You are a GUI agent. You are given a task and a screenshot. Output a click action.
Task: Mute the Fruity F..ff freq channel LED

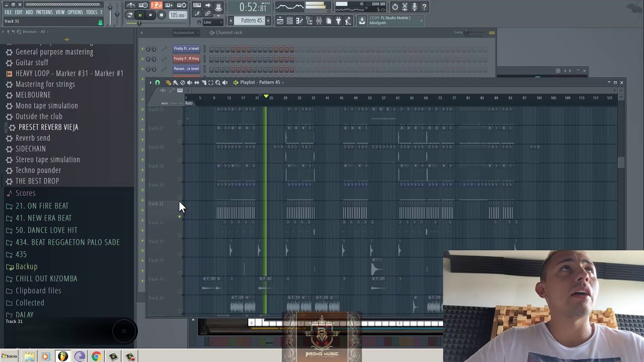(x=142, y=59)
